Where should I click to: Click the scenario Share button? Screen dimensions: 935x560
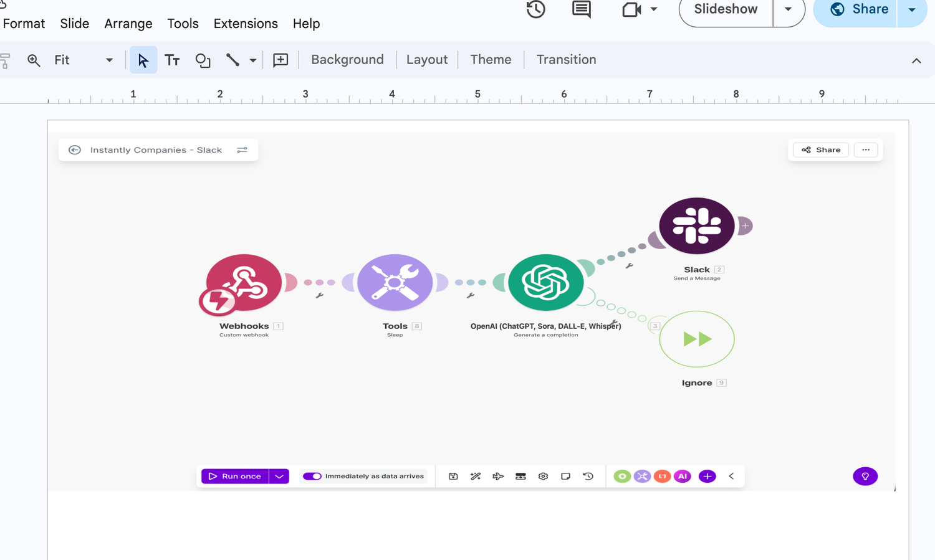click(x=821, y=150)
